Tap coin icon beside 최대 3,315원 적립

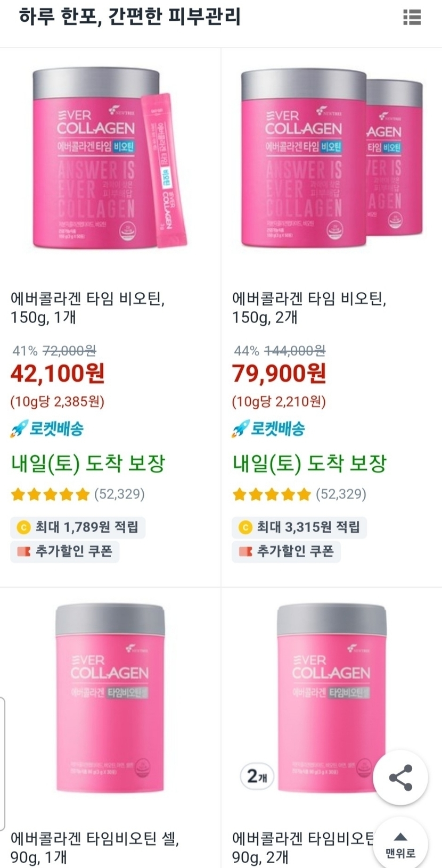point(245,527)
